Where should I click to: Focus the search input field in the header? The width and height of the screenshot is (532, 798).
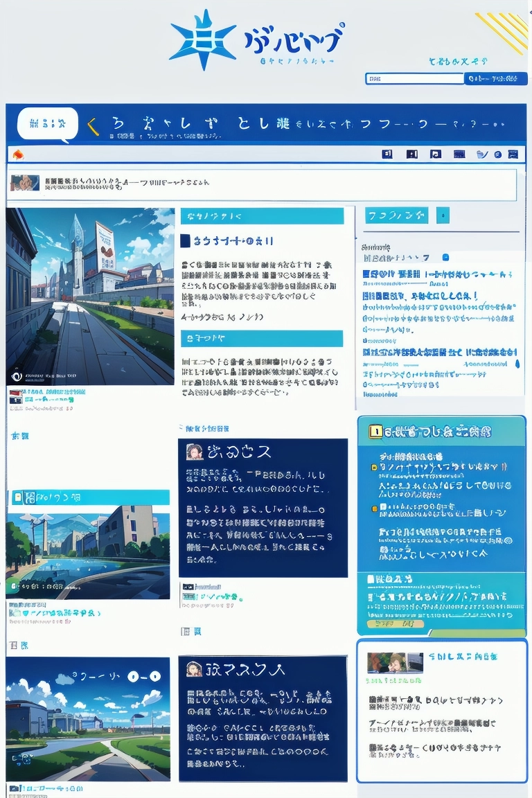click(x=414, y=79)
